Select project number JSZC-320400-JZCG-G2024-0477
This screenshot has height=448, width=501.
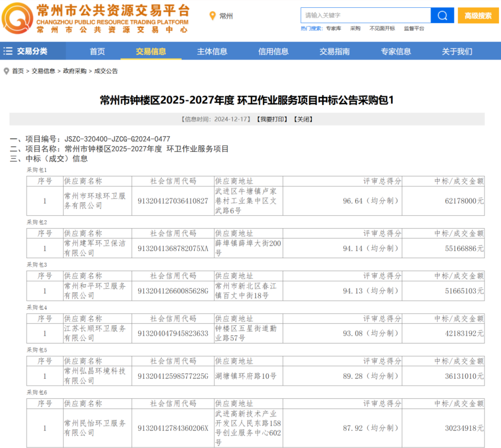pyautogui.click(x=117, y=139)
